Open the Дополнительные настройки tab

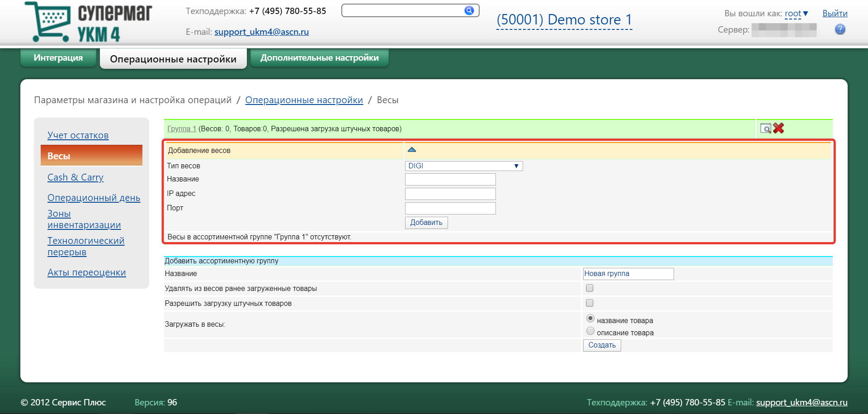[x=319, y=58]
